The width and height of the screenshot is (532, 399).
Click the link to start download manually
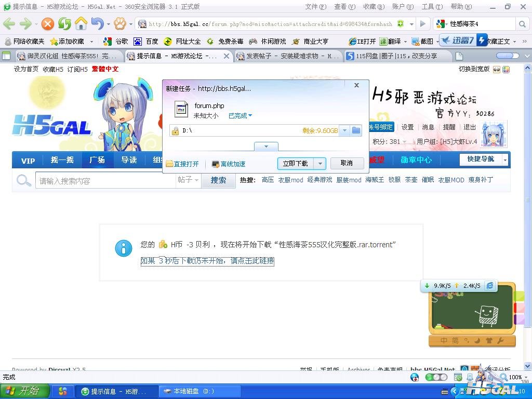pos(207,261)
